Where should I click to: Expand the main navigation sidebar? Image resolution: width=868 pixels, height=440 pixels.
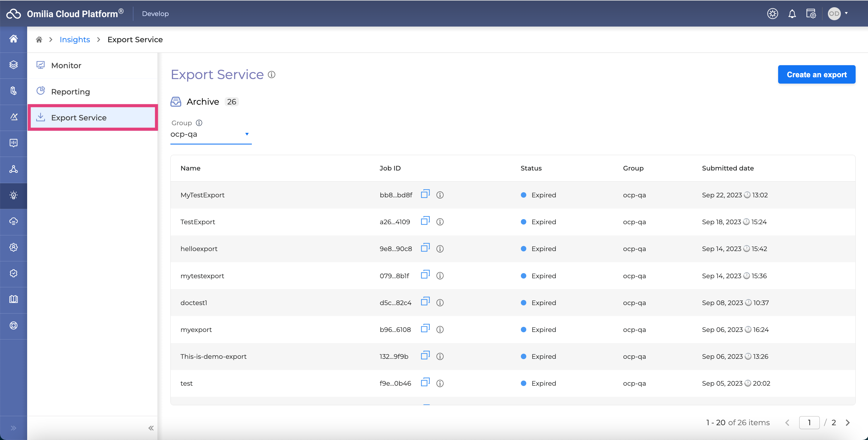[14, 428]
